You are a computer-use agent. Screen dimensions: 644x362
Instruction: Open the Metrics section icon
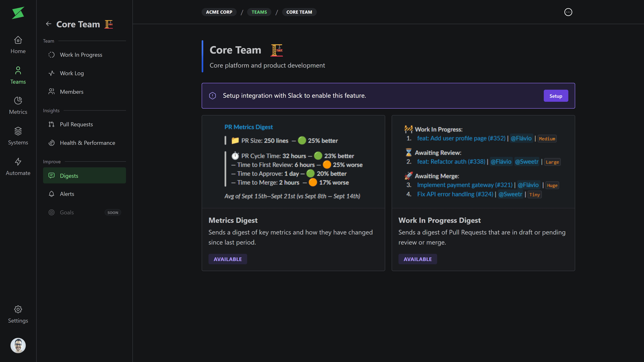[18, 105]
